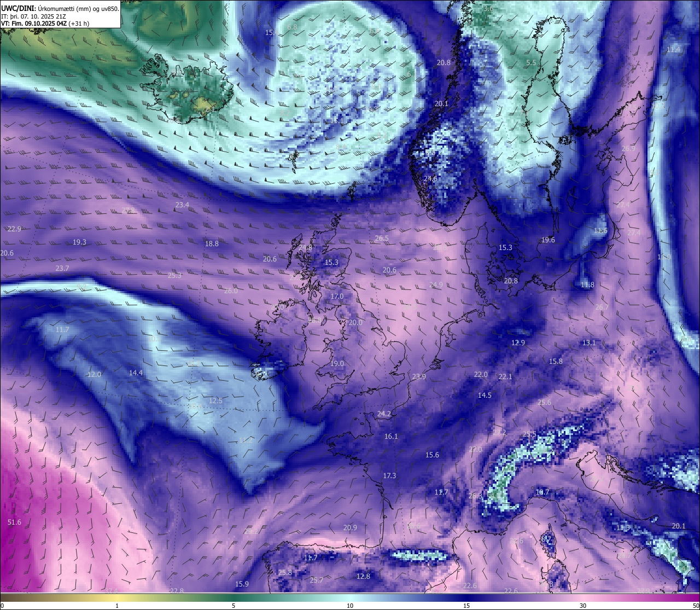Viewport: 700px width, 610px height.
Task: Click the 12.5 value on the map
Action: click(216, 400)
